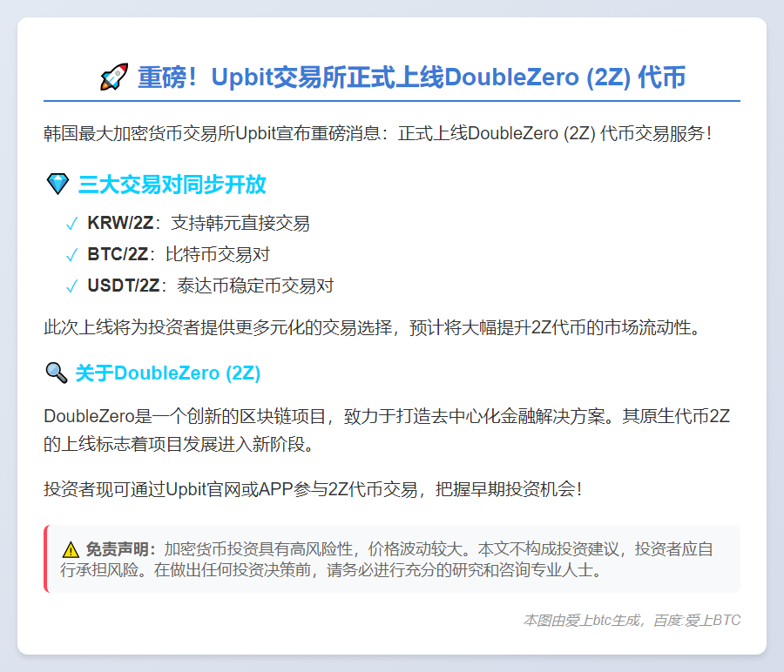Click the magnifying glass icon before 关于DoubleZero
Viewport: 784px width, 672px height.
click(57, 373)
